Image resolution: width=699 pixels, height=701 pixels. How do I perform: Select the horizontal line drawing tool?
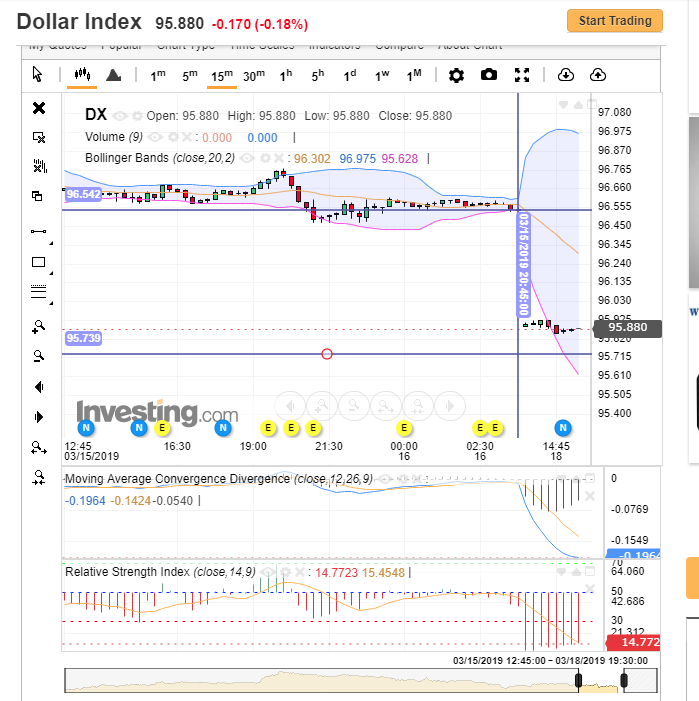click(x=38, y=231)
